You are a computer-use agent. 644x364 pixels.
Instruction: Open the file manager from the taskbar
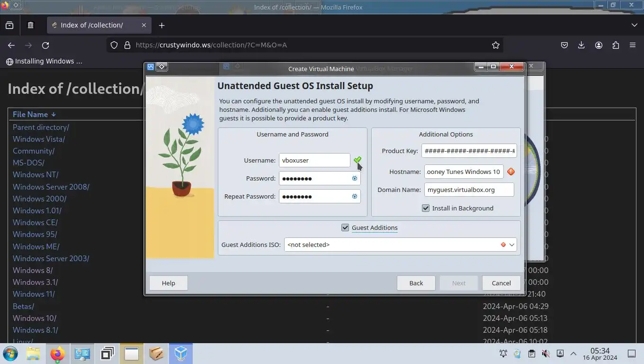(x=33, y=354)
